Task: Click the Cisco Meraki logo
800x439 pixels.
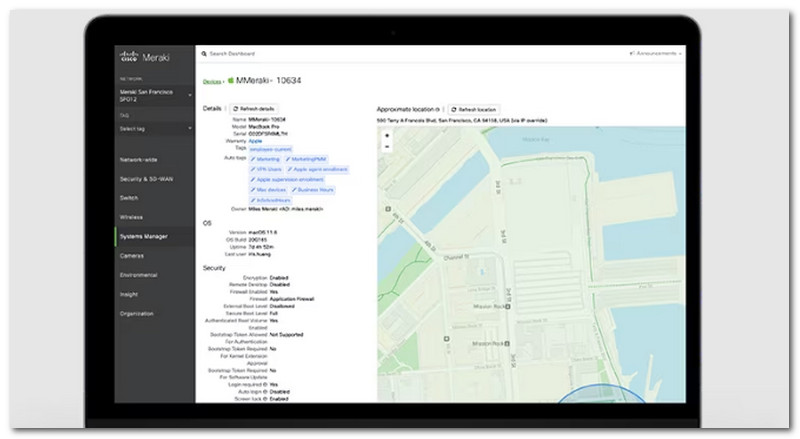Action: (x=144, y=57)
